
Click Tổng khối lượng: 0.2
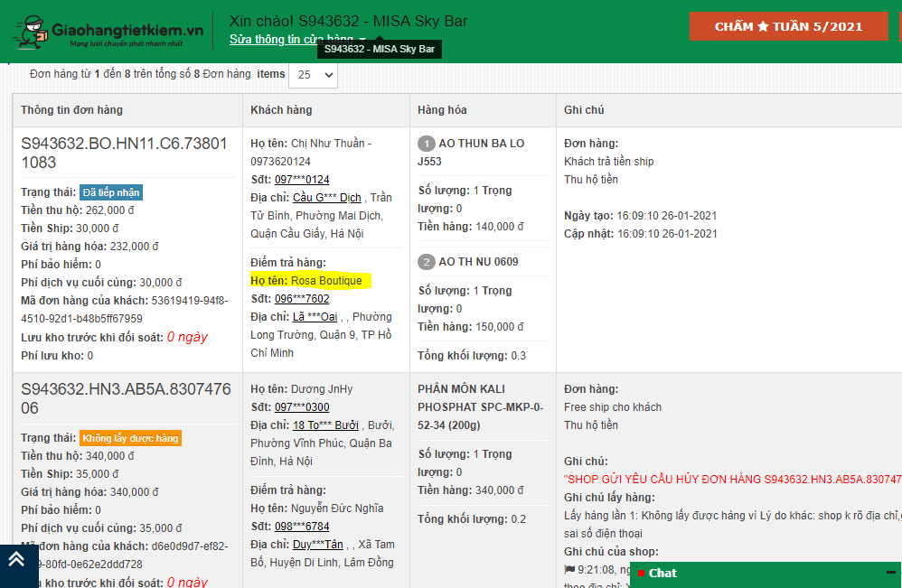coord(472,519)
